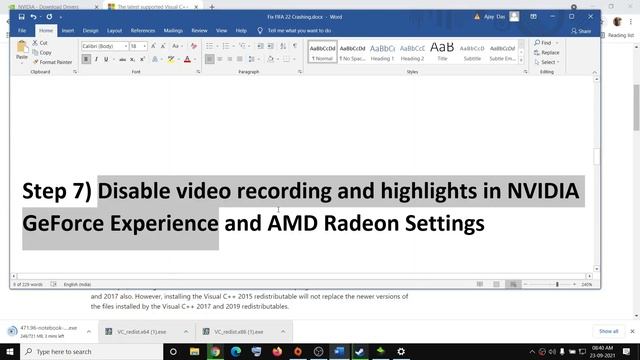Screen dimensions: 640x360
Task: Increase font size with Grow Font icon
Action: (x=153, y=46)
